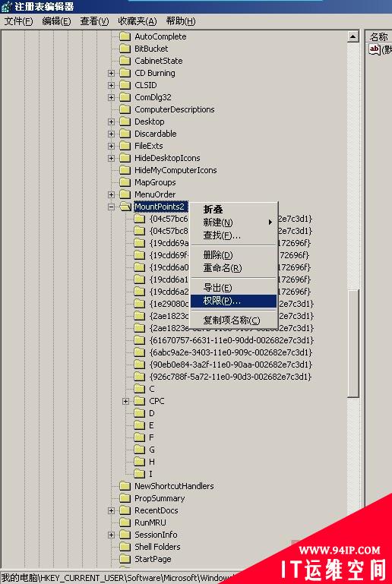Expand the CPC subkey

click(x=125, y=401)
